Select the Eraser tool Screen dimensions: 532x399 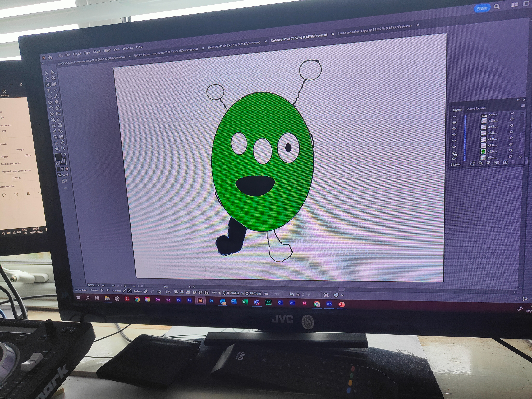point(57,102)
